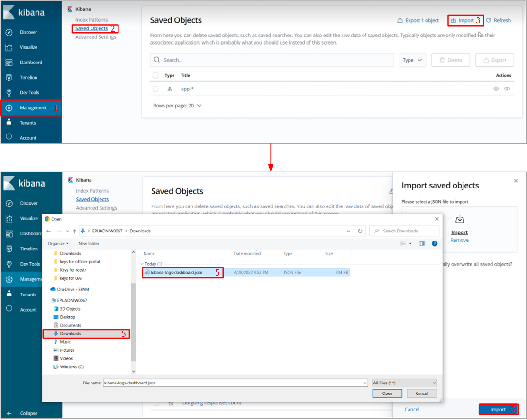Open Rows per page dropdown
527x420 pixels.
[177, 106]
